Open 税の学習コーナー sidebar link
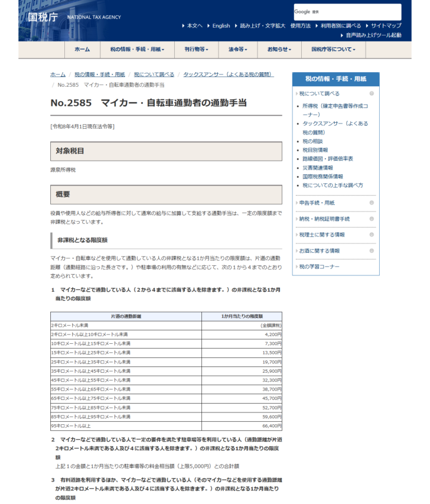 coord(319,267)
